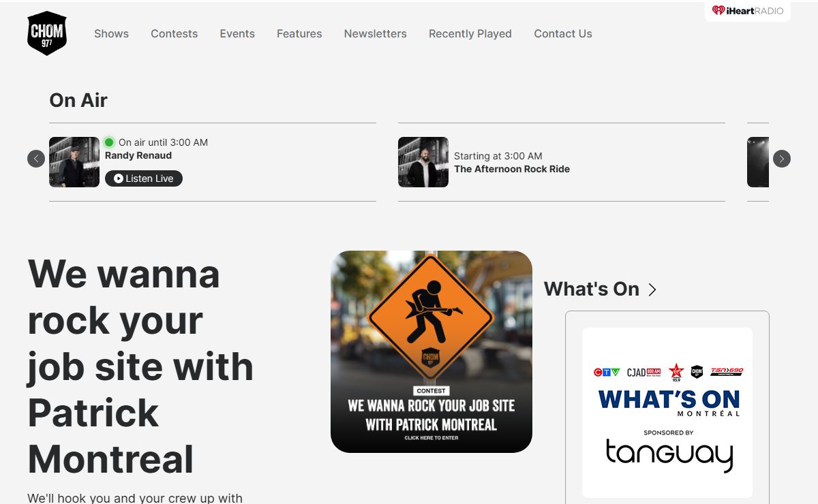Click the CHOM 97.7 logo

tap(47, 33)
